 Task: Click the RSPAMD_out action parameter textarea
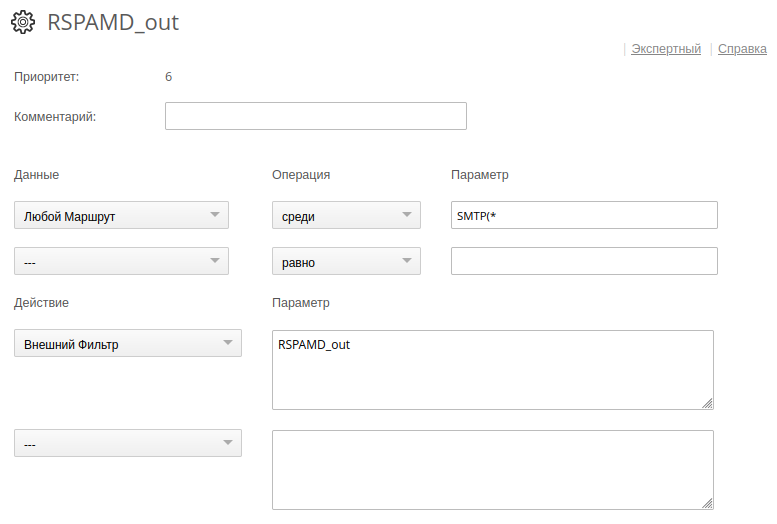(492, 370)
